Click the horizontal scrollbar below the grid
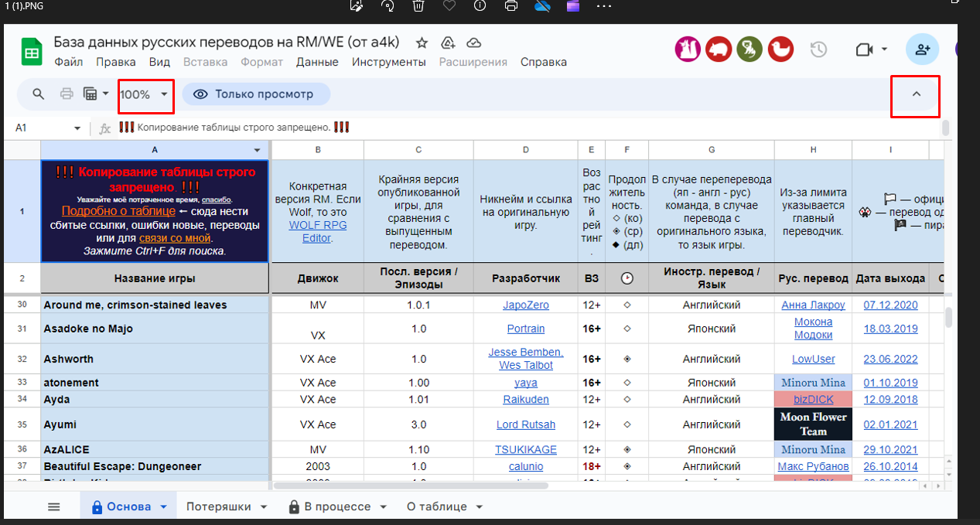The height and width of the screenshot is (525, 980). point(410,486)
